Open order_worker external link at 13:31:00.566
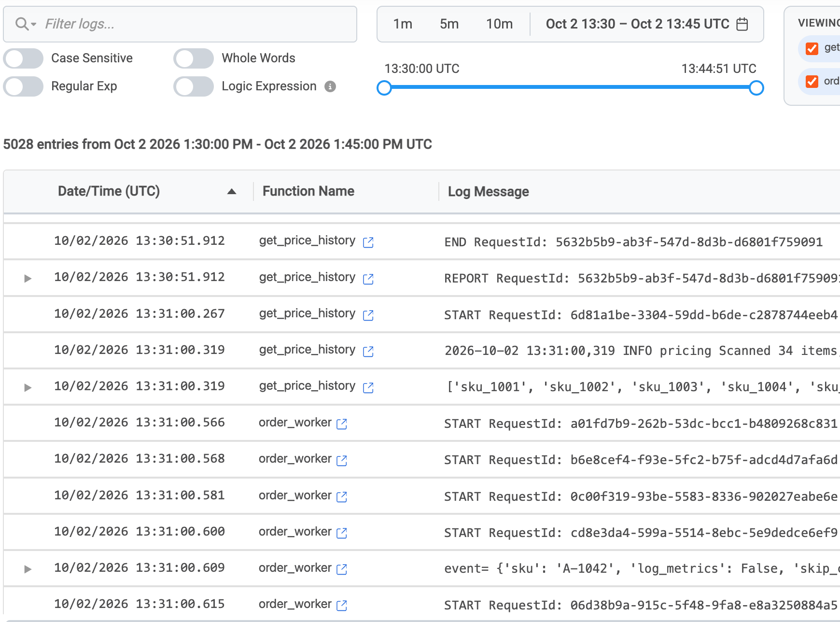The width and height of the screenshot is (840, 622). [x=341, y=424]
